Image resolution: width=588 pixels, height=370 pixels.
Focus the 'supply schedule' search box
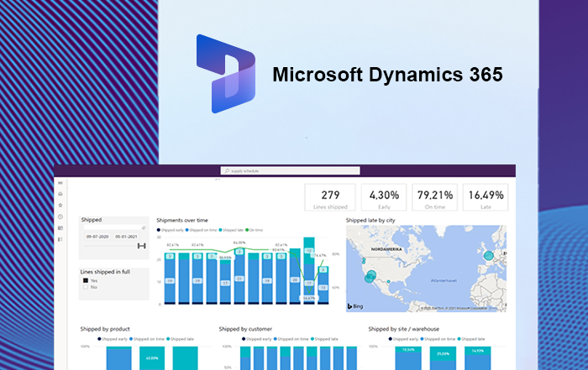pos(291,171)
